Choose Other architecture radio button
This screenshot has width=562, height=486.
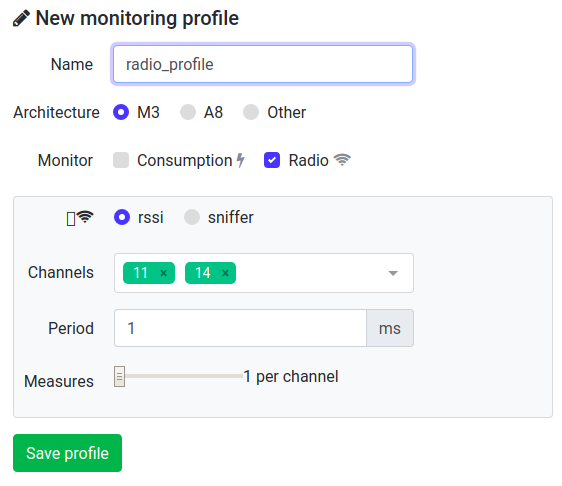point(251,112)
